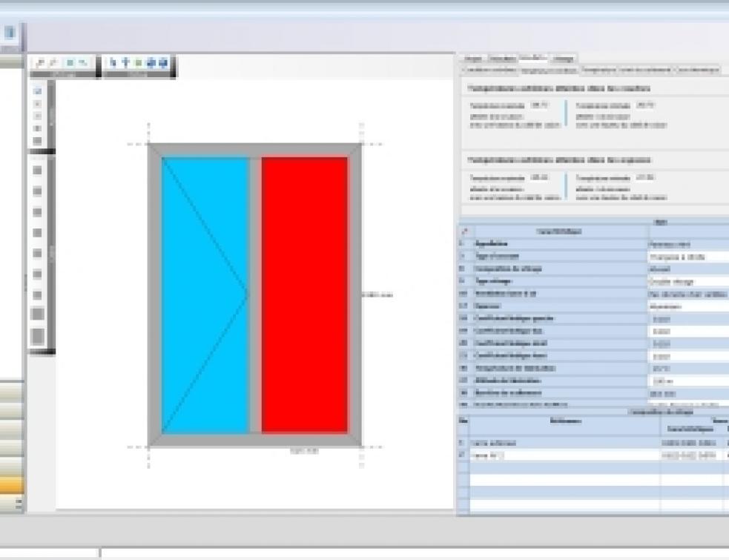The height and width of the screenshot is (560, 729).
Task: Open the last tab in the right panel's second tab row
Action: pyautogui.click(x=697, y=70)
